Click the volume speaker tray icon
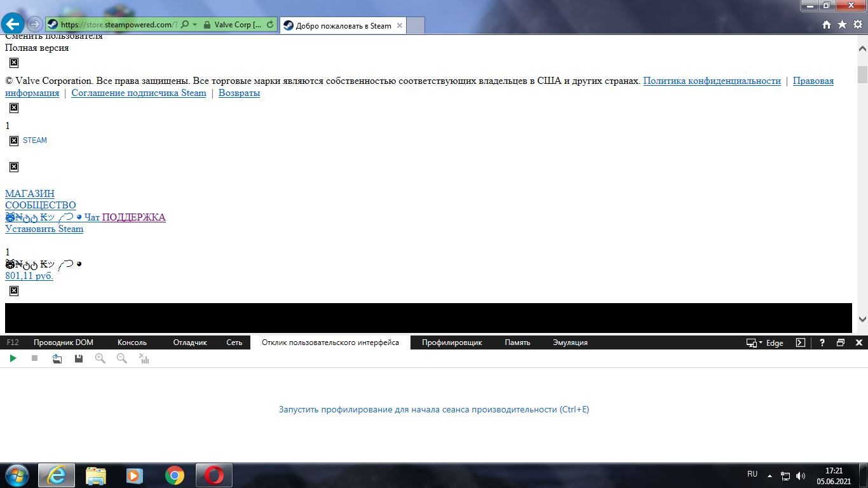Image resolution: width=868 pixels, height=488 pixels. [801, 475]
